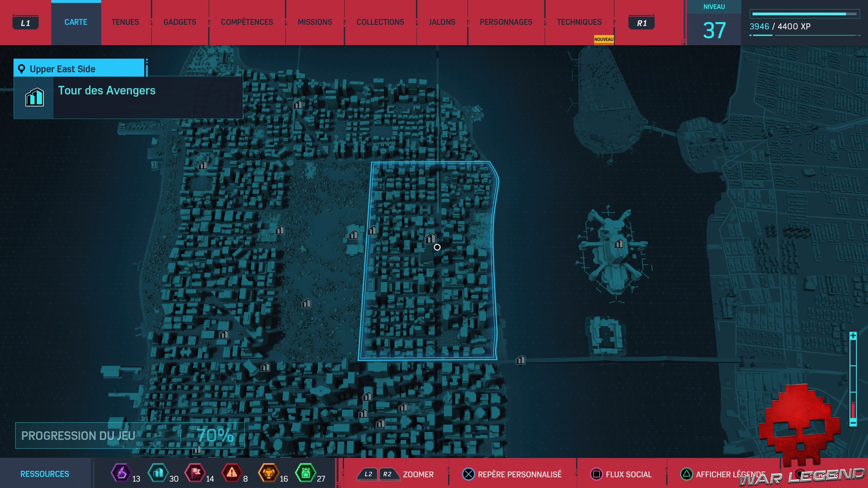Click Tour des Avengers landmark thumbnail
The width and height of the screenshot is (868, 488).
[x=34, y=97]
